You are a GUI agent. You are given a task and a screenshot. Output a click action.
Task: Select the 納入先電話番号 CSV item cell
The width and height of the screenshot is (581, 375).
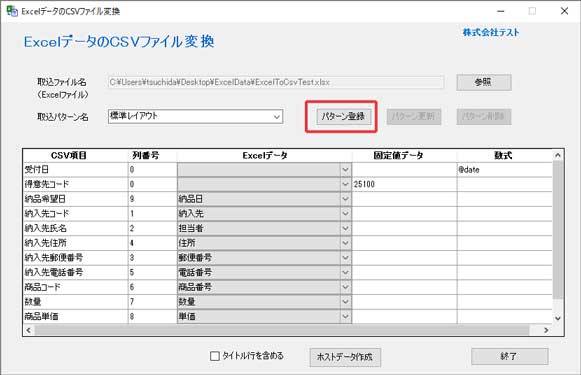pos(76,272)
